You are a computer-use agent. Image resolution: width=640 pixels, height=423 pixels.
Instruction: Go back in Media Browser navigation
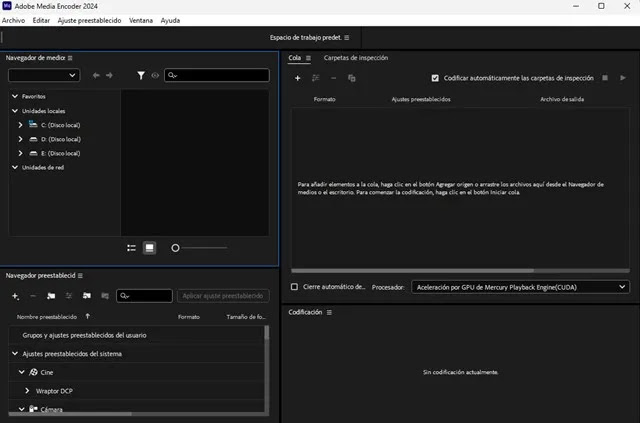96,75
